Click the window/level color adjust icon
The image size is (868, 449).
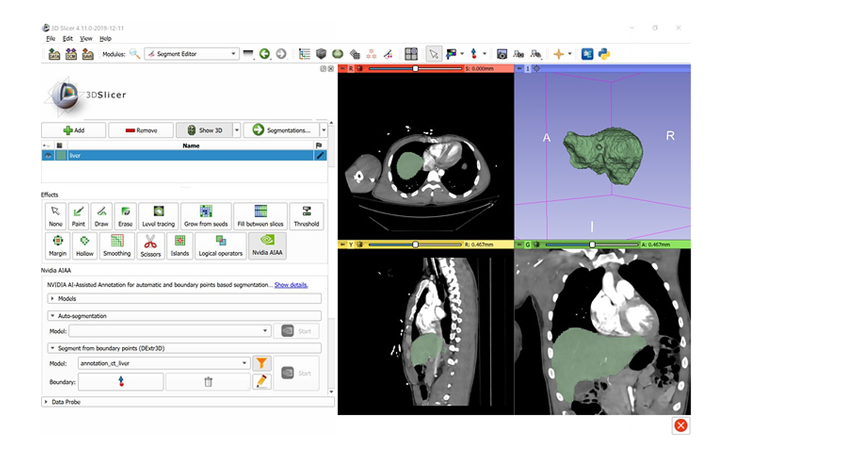tap(451, 54)
